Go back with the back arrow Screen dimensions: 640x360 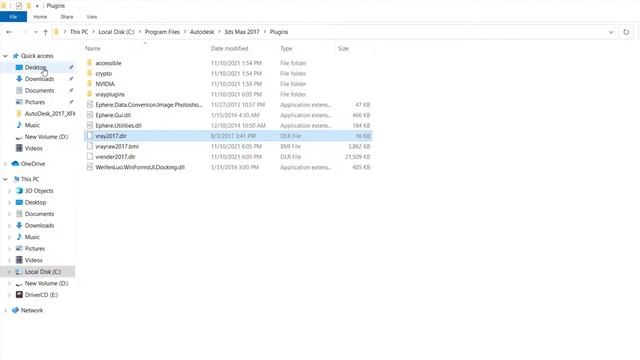[x=9, y=32]
